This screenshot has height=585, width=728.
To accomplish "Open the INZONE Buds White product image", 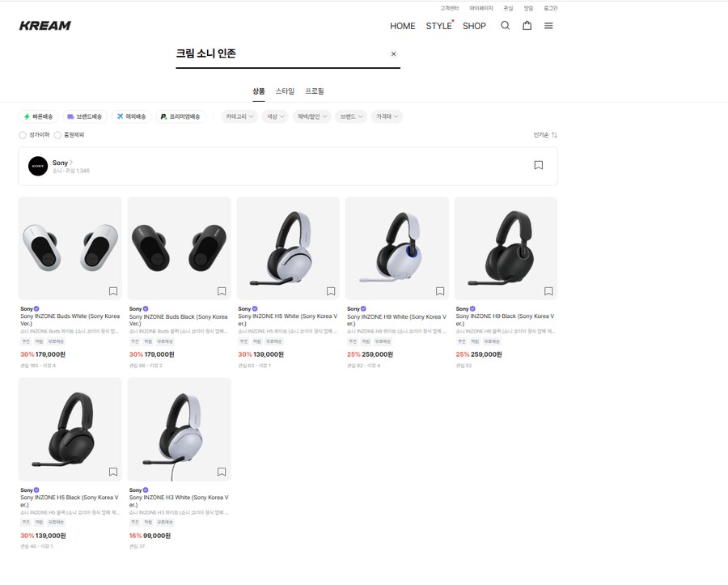I will 70,248.
